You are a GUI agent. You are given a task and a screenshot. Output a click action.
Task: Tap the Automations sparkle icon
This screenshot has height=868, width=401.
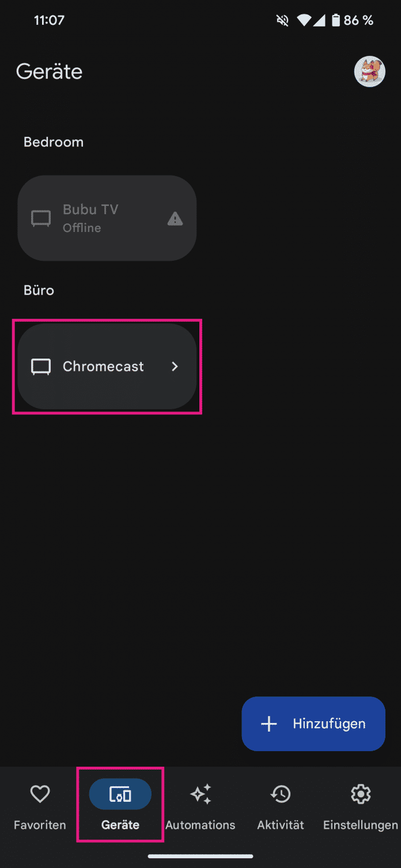tap(200, 795)
